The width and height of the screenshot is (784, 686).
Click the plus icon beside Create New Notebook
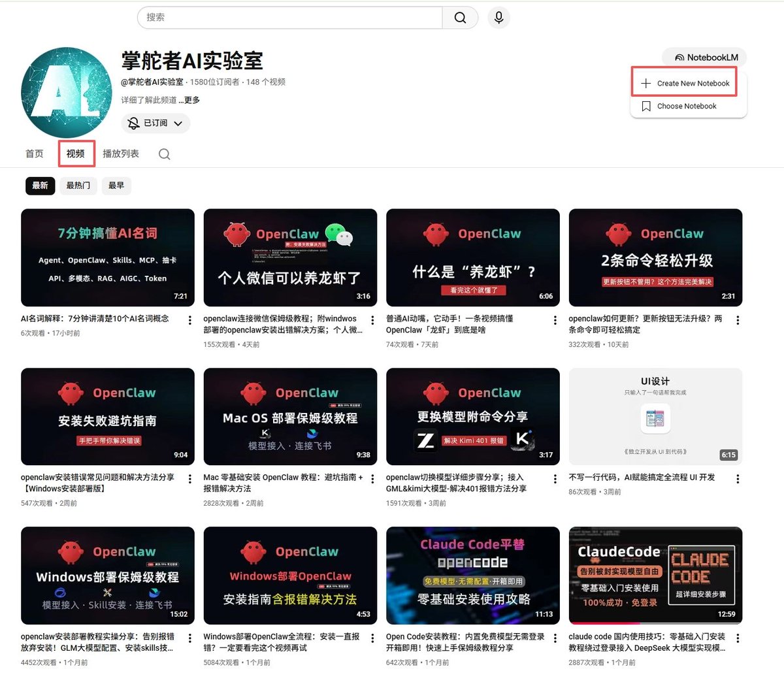(645, 83)
